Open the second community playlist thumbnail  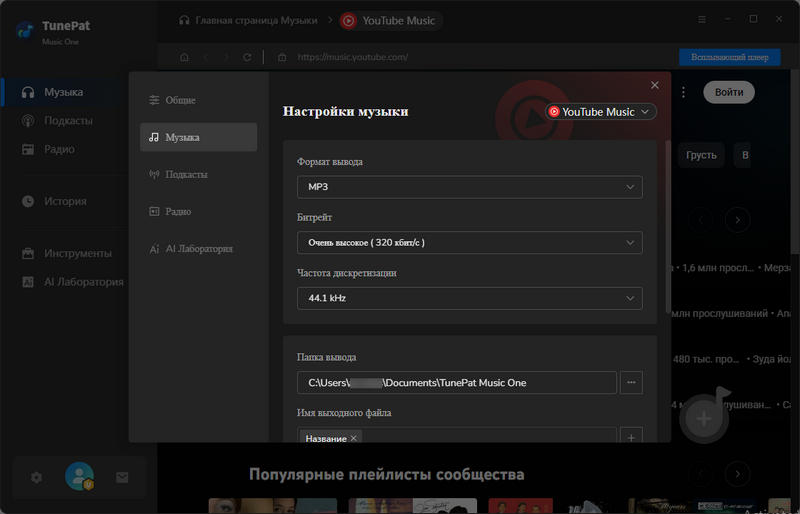tap(413, 506)
